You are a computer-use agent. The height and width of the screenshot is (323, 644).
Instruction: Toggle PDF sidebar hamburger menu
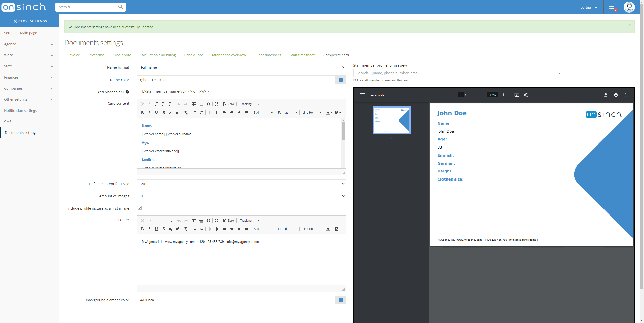coord(362,95)
